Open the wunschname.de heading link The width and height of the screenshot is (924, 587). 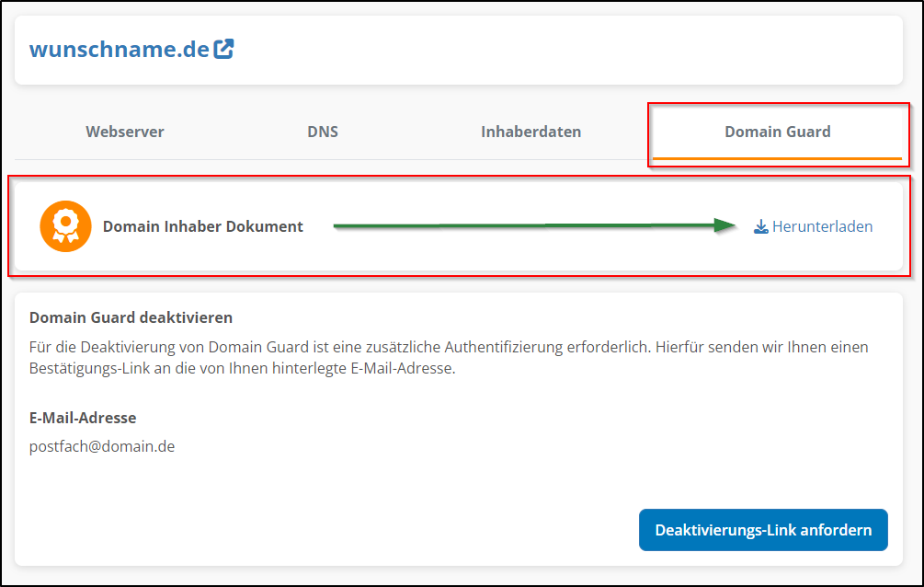coord(116,47)
